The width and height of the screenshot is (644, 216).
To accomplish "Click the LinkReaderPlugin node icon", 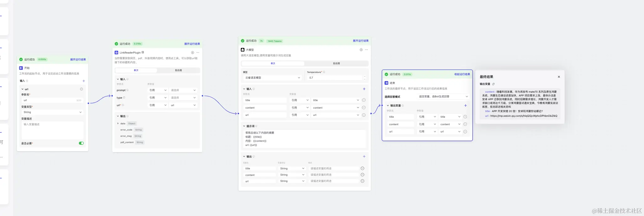I will pos(116,53).
